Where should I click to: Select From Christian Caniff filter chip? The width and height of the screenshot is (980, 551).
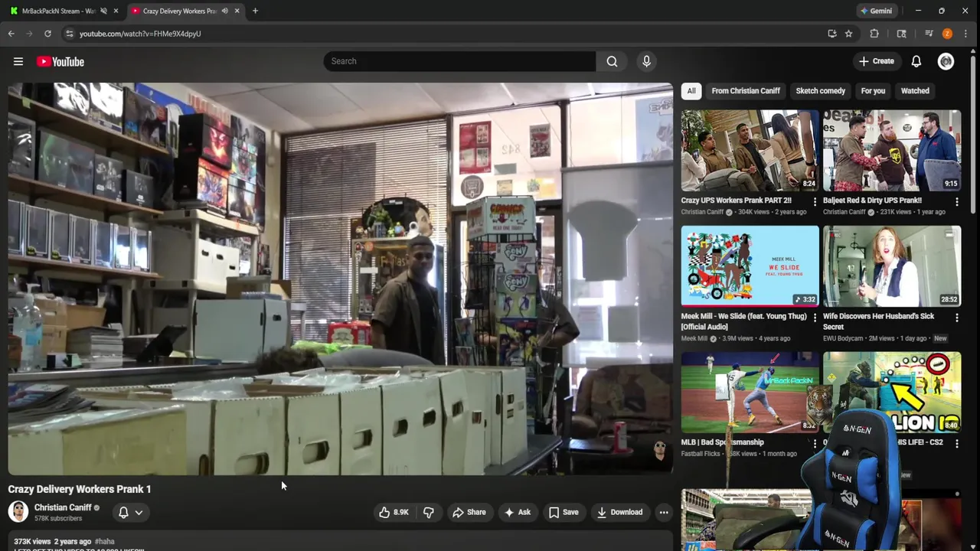[746, 91]
